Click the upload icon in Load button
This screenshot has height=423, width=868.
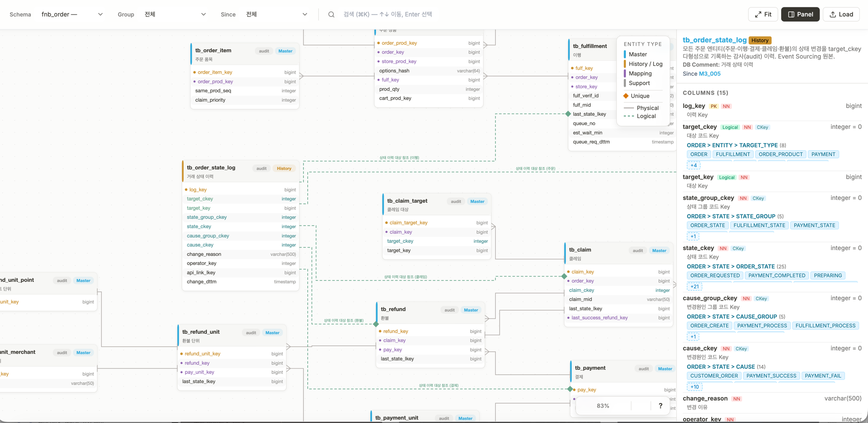click(x=832, y=14)
